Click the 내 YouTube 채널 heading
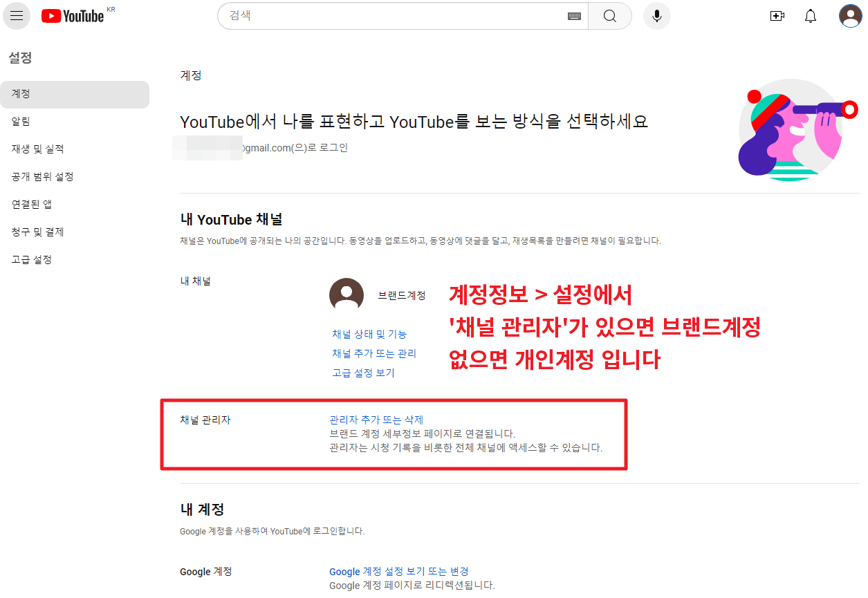Viewport: 868px width, 598px height. 231,220
